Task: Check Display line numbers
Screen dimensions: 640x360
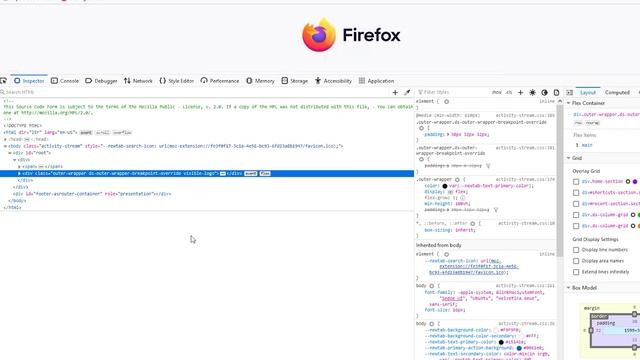Action: pos(576,250)
